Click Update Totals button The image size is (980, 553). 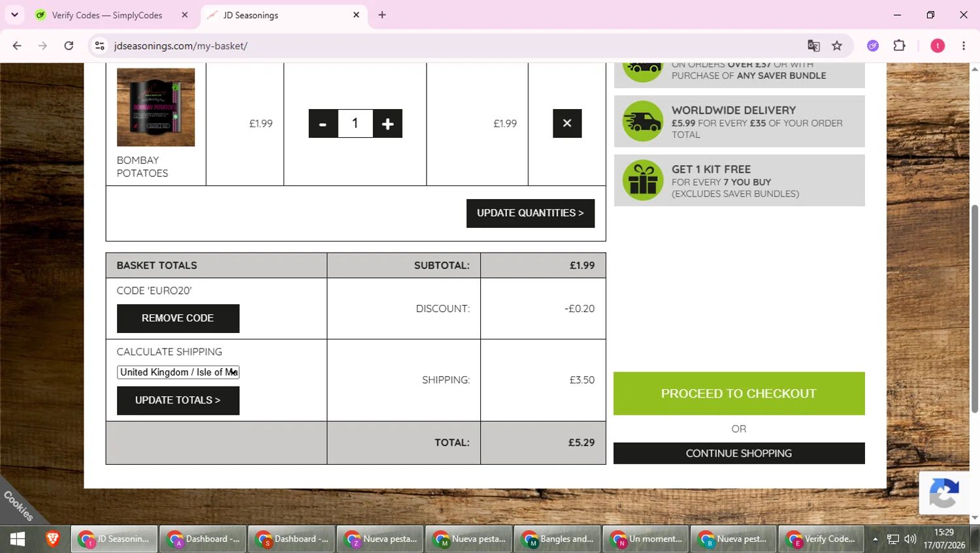click(x=178, y=401)
